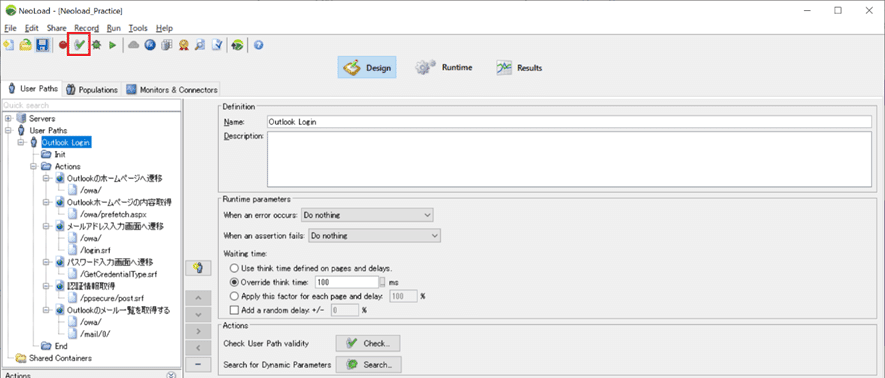This screenshot has width=885, height=378.
Task: Enable the 'Add a random delay' checkbox
Action: (x=234, y=310)
